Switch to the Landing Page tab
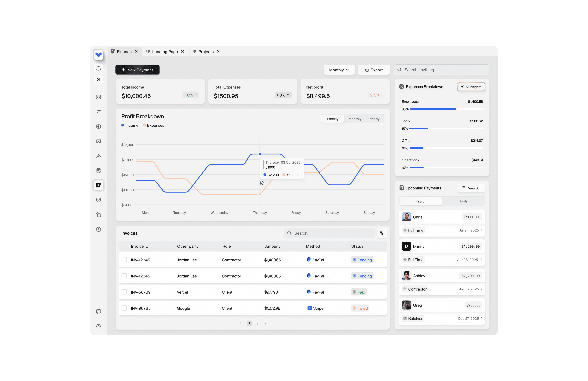588x381 pixels. pos(165,52)
